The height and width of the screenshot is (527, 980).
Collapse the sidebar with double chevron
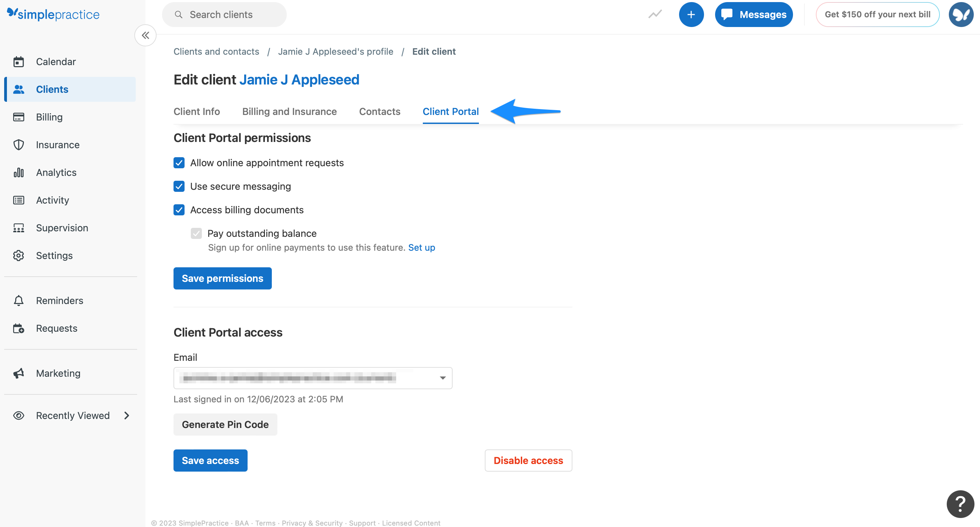click(145, 35)
